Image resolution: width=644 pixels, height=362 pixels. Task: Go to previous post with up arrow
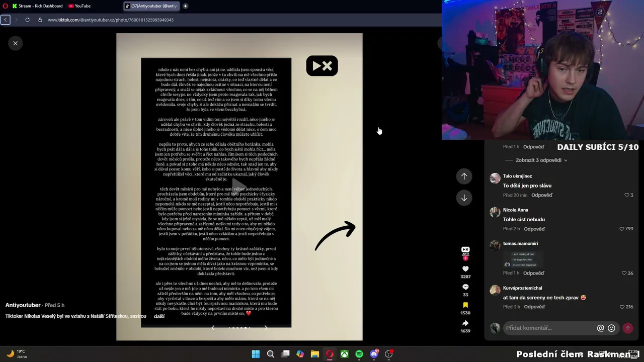[464, 176]
